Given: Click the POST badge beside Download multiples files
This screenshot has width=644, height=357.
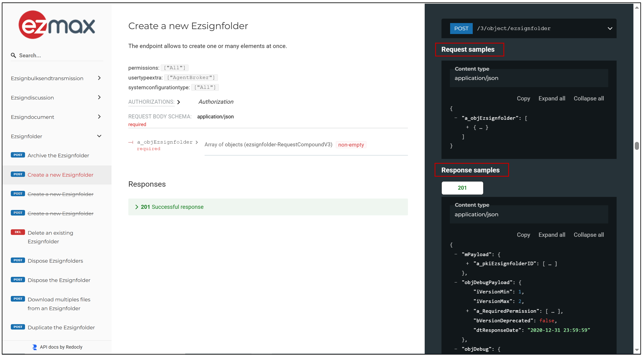Looking at the screenshot, I should pyautogui.click(x=18, y=299).
